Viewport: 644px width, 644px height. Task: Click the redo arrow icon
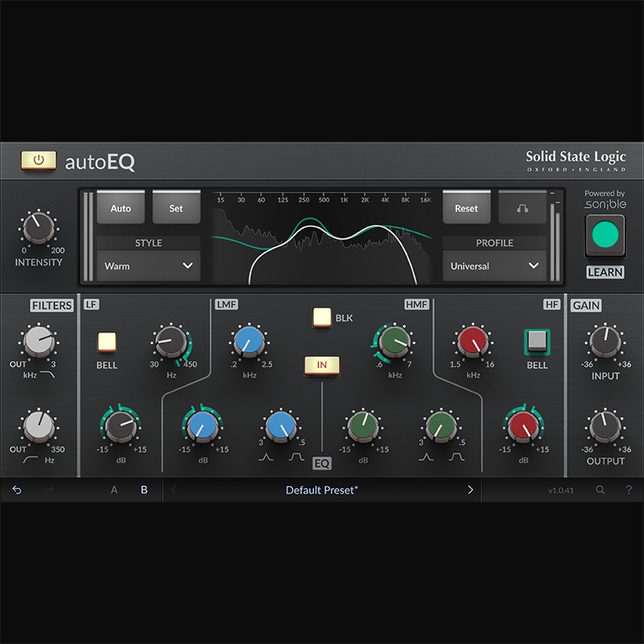[48, 489]
